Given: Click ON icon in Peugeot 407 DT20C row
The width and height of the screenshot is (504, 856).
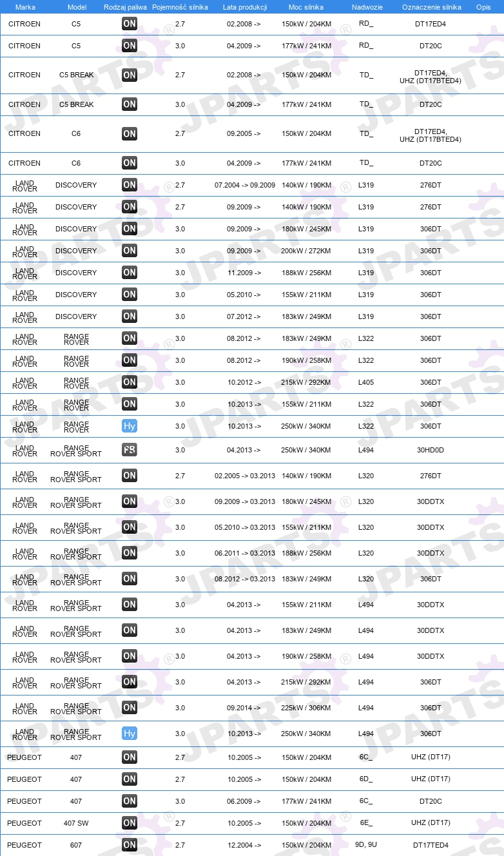Looking at the screenshot, I should click(130, 801).
